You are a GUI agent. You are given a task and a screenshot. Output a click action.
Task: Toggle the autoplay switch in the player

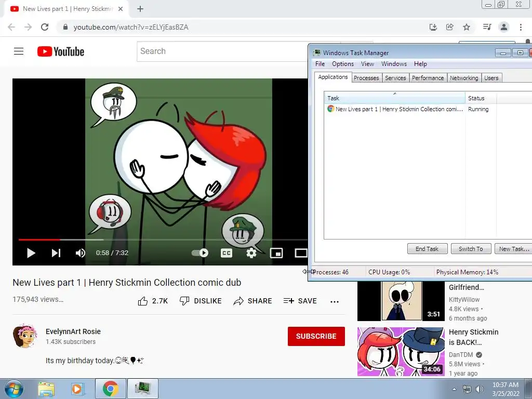(200, 253)
